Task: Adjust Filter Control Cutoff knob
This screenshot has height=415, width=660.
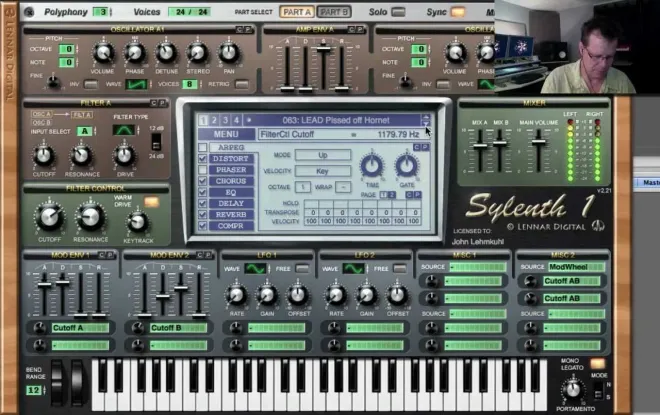Action: pos(50,217)
